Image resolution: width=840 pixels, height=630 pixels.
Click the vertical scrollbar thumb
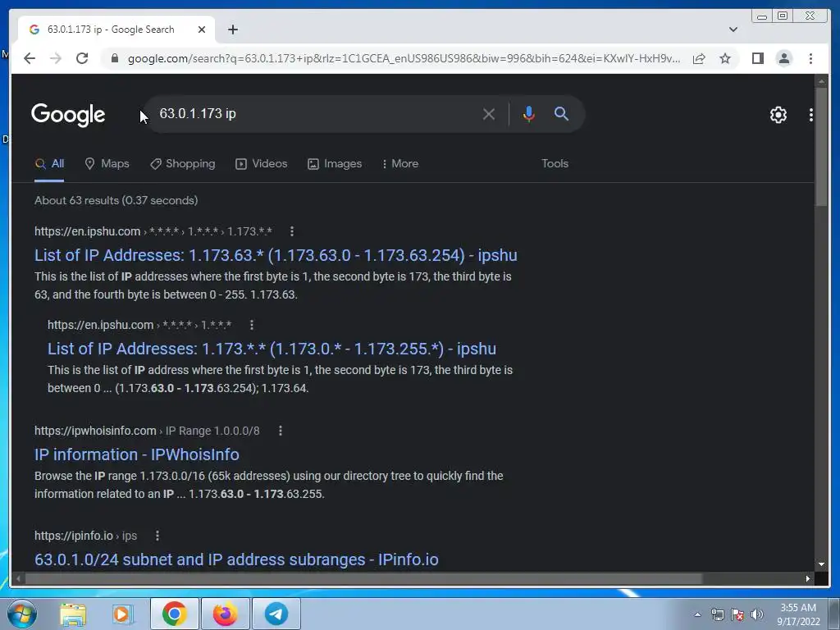coord(821,146)
